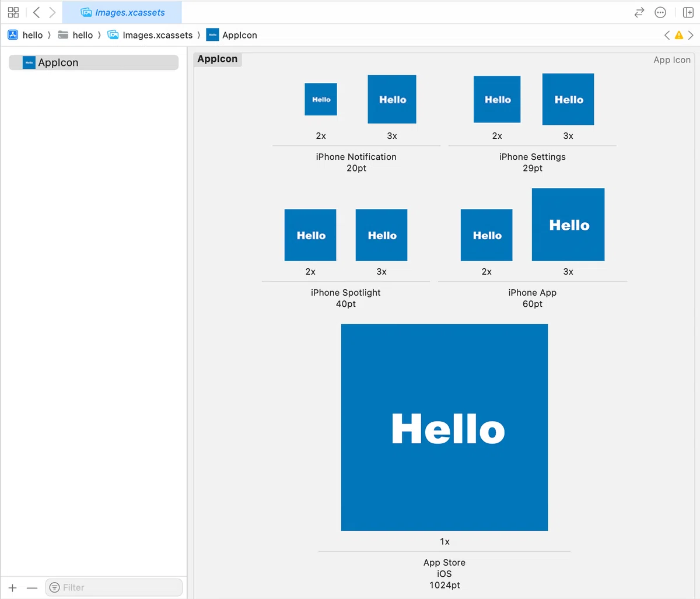
Task: Click the iPhone Spotlight 40pt label
Action: (346, 298)
